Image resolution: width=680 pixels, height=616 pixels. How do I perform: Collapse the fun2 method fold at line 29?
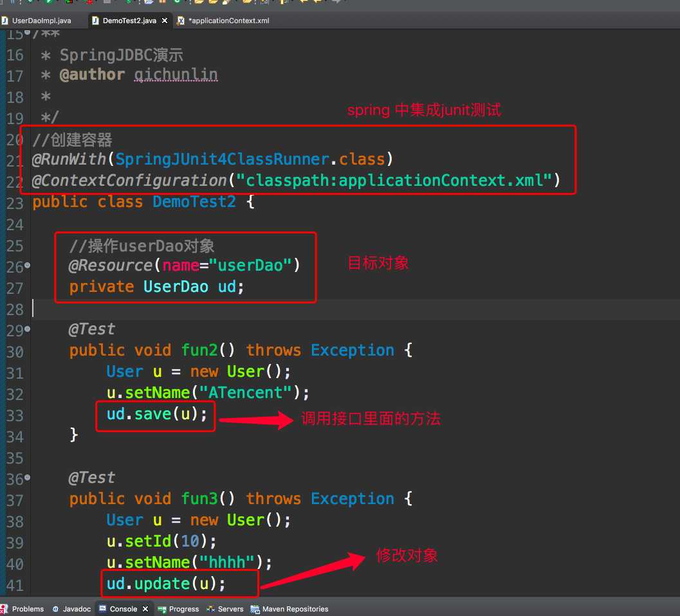pyautogui.click(x=27, y=329)
